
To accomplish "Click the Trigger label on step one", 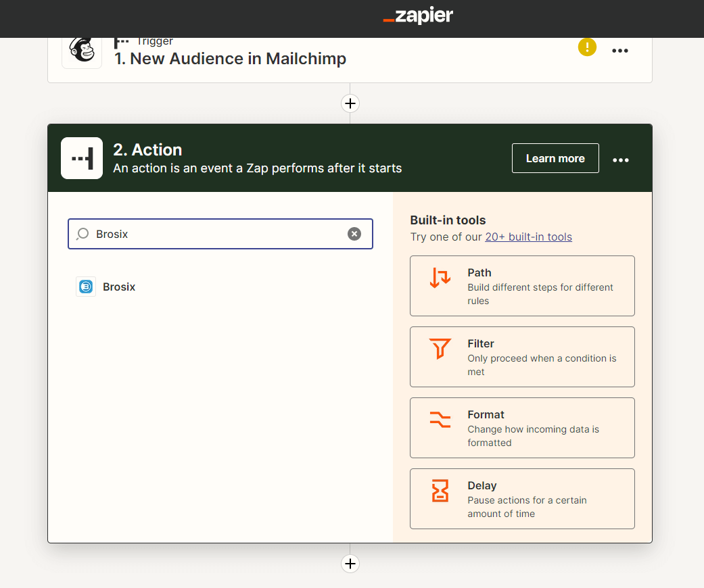I will pos(155,41).
